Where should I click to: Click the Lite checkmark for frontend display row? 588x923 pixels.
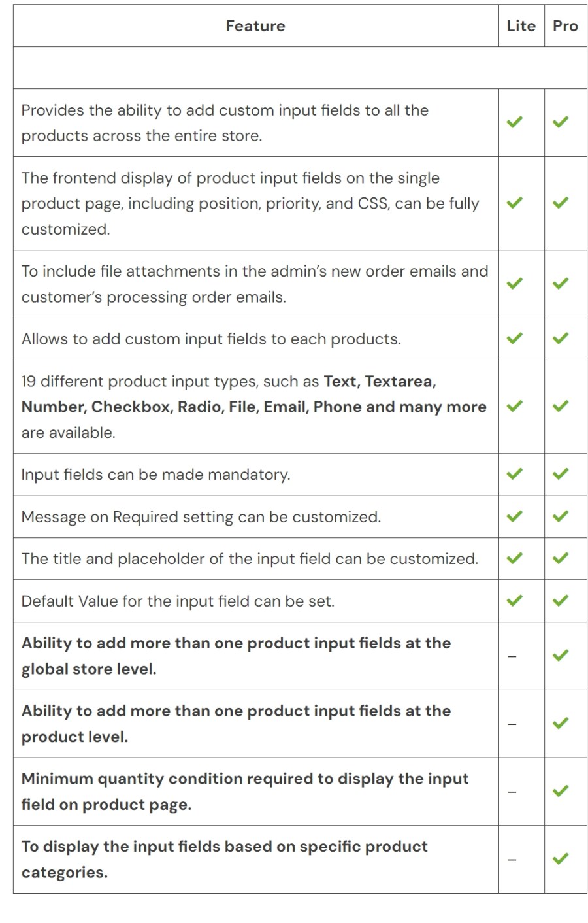pyautogui.click(x=515, y=203)
